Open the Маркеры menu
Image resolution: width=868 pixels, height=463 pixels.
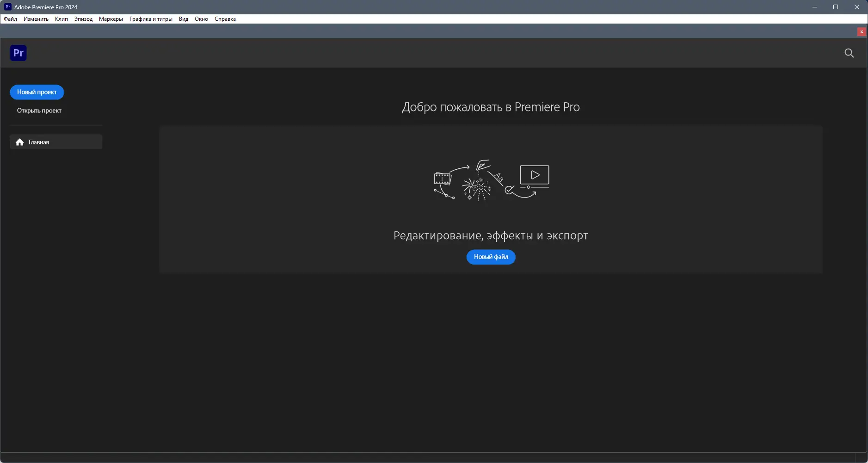click(x=111, y=19)
